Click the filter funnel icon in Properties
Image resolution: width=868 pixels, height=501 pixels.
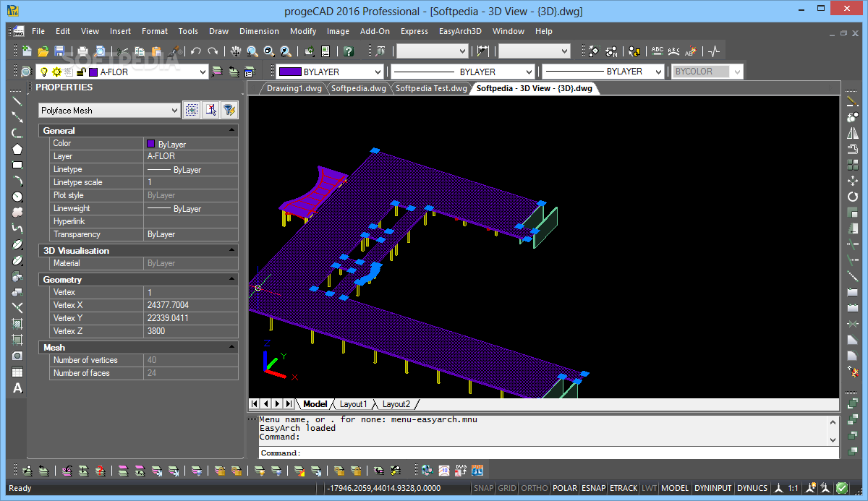pyautogui.click(x=229, y=110)
